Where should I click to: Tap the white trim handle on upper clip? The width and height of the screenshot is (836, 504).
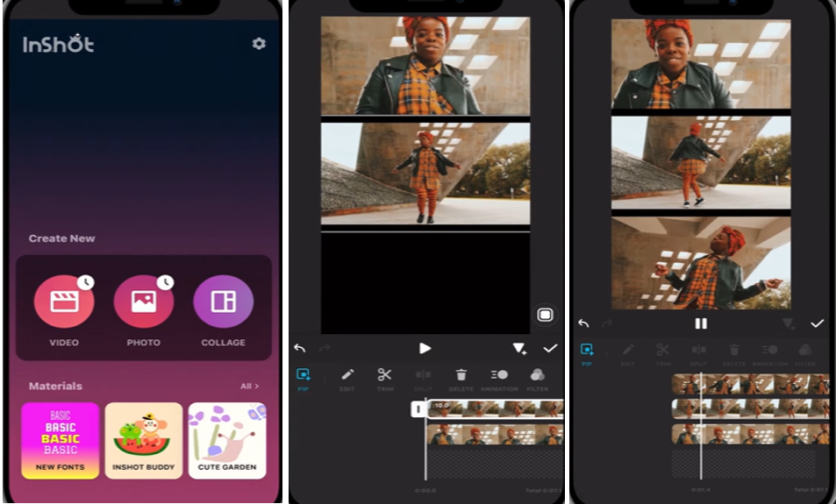click(x=418, y=409)
